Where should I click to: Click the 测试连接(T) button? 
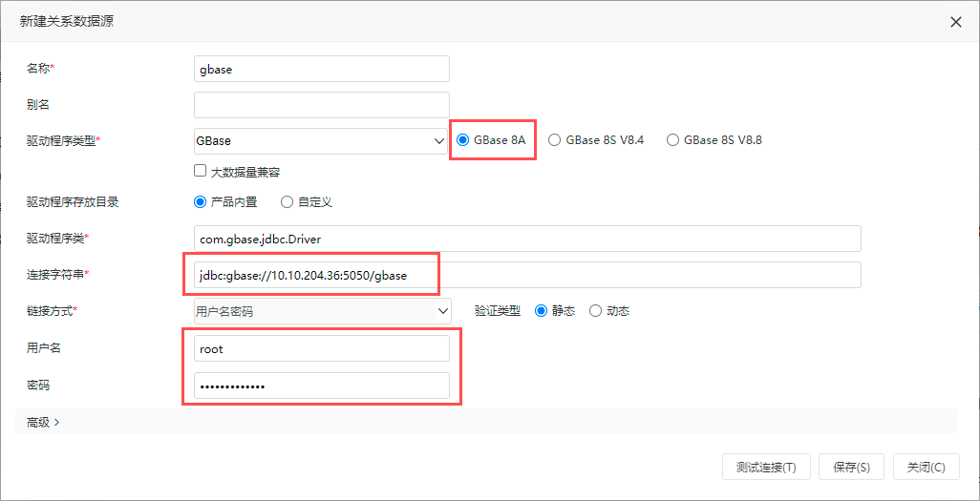click(766, 467)
